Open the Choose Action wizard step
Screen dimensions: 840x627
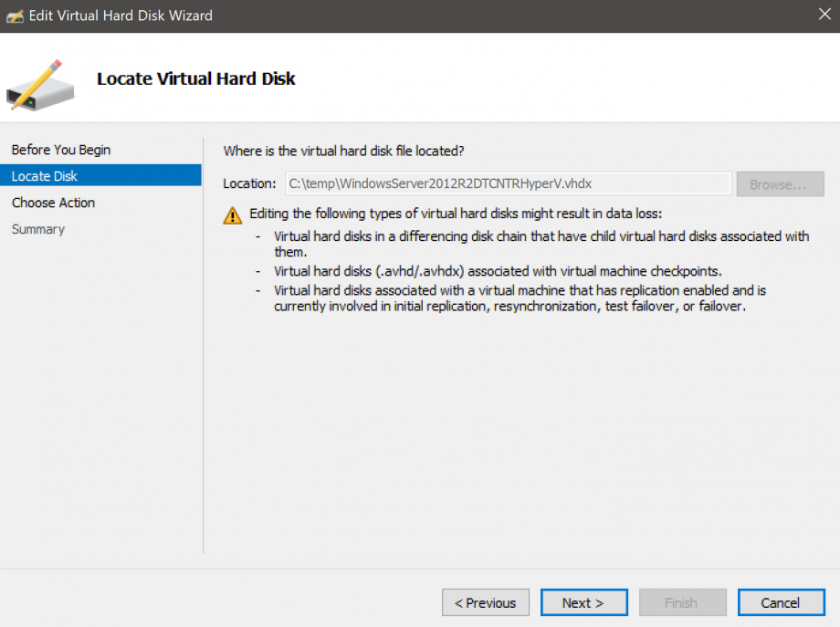[53, 202]
